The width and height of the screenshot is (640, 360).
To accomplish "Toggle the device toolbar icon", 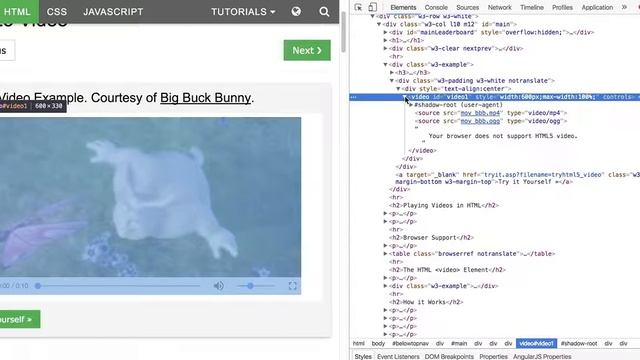I will [x=372, y=7].
